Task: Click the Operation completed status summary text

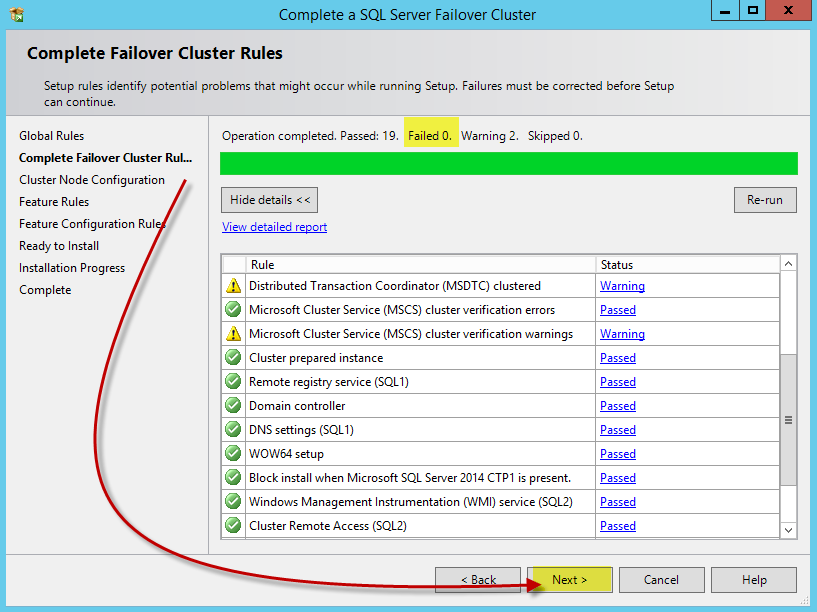Action: [402, 136]
